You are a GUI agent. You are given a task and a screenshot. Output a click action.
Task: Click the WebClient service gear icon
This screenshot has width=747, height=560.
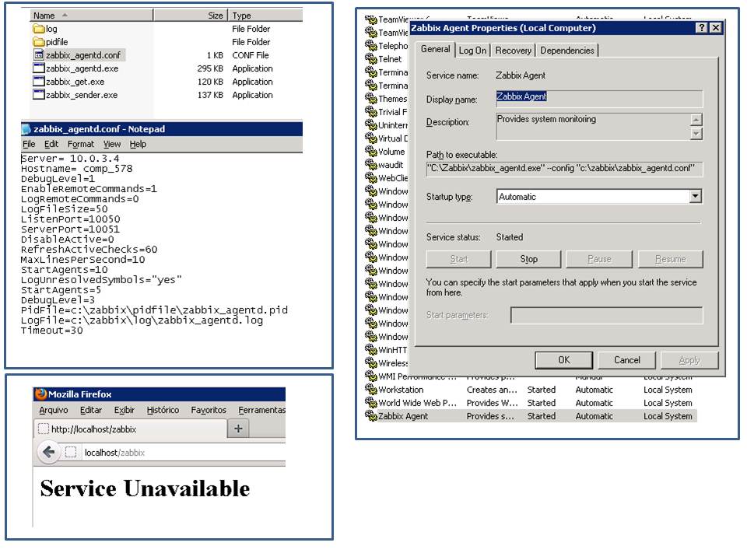371,178
